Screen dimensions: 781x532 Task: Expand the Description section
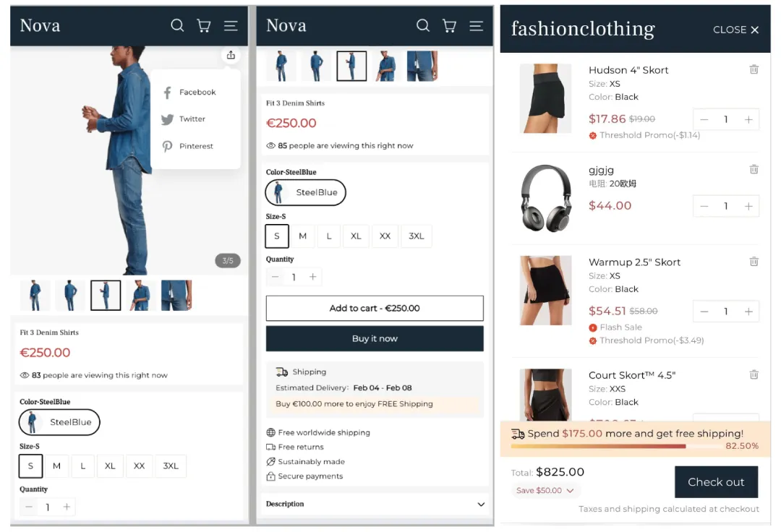pyautogui.click(x=375, y=504)
